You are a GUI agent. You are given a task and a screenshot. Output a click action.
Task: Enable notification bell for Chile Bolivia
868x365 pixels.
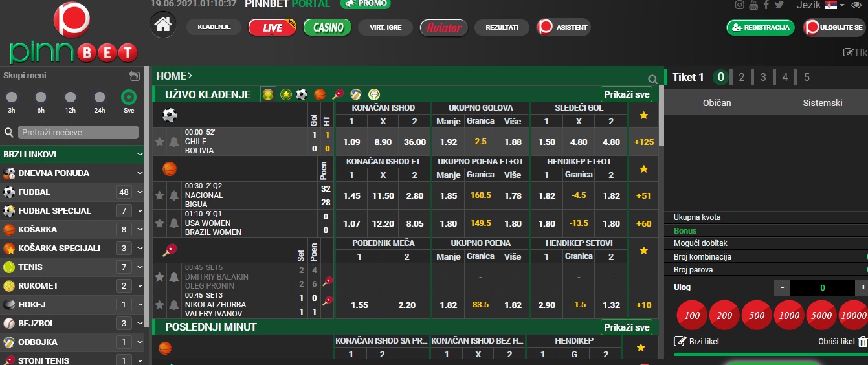[174, 142]
